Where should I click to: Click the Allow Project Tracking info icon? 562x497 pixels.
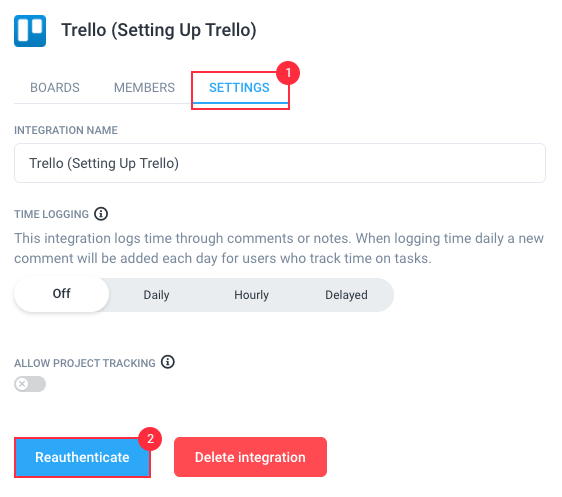[x=167, y=362]
